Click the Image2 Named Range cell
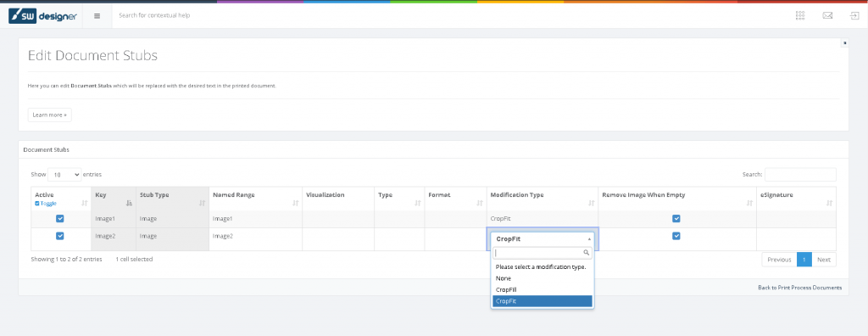This screenshot has width=868, height=336. click(x=255, y=239)
